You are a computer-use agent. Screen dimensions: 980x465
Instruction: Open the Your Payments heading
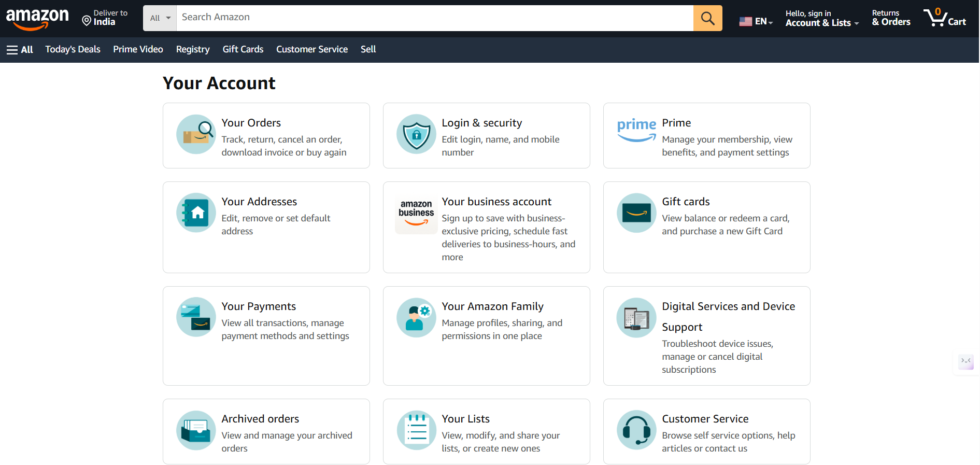[x=259, y=306]
